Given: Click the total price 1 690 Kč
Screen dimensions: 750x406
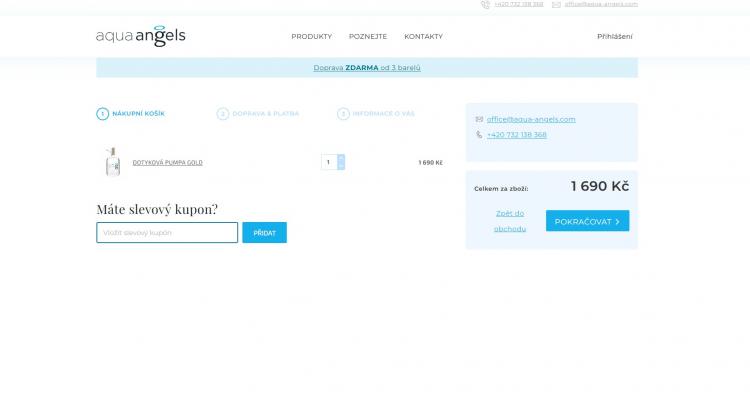Looking at the screenshot, I should point(600,186).
